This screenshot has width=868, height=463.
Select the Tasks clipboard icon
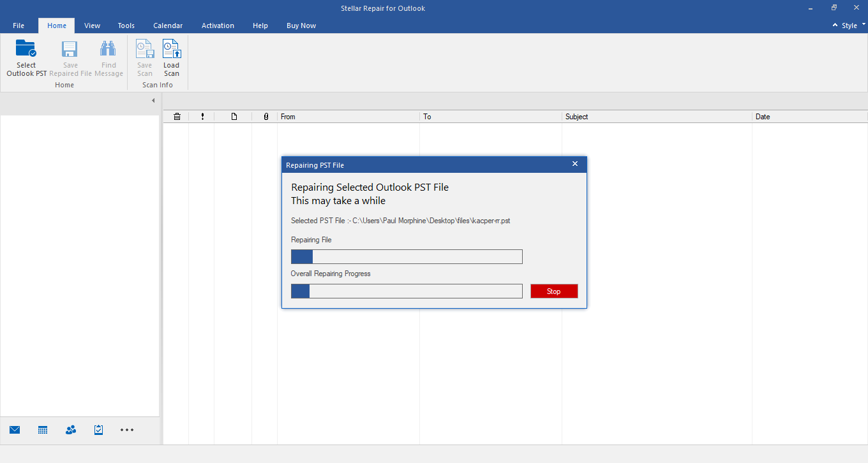[98, 430]
